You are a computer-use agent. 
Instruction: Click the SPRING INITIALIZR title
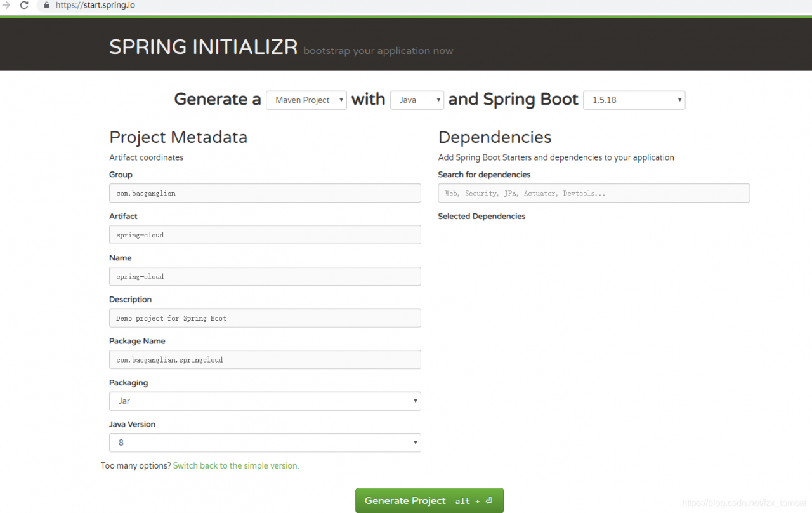tap(203, 47)
